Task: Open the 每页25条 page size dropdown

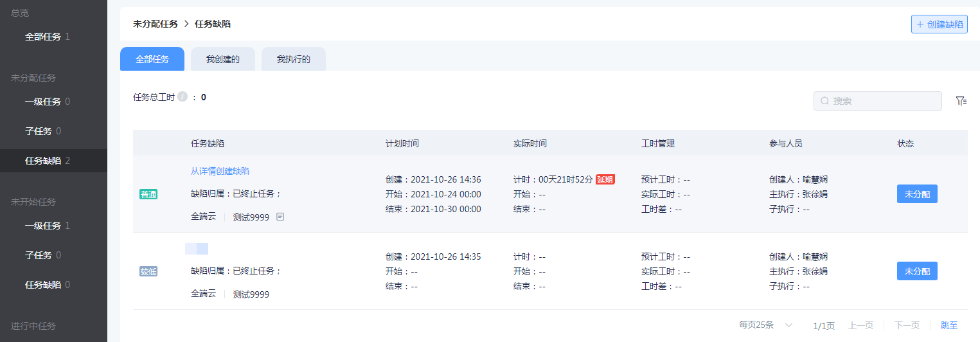Action: click(766, 325)
